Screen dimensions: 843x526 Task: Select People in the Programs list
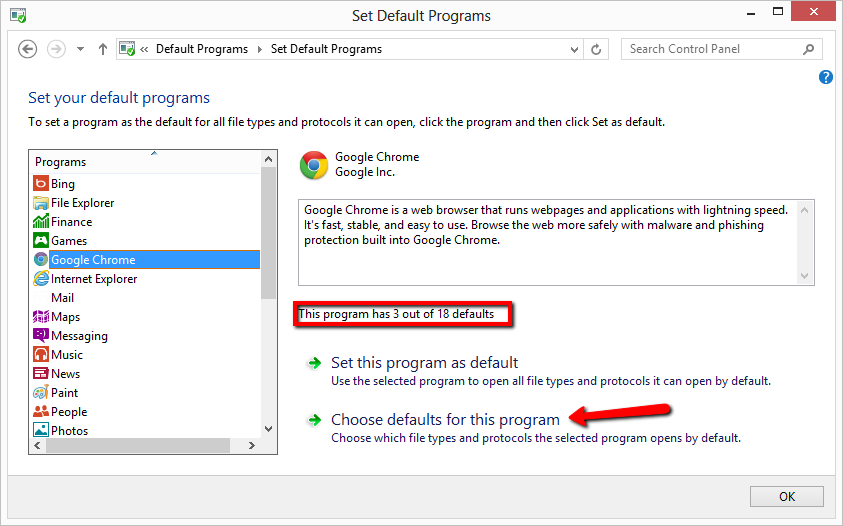[69, 411]
